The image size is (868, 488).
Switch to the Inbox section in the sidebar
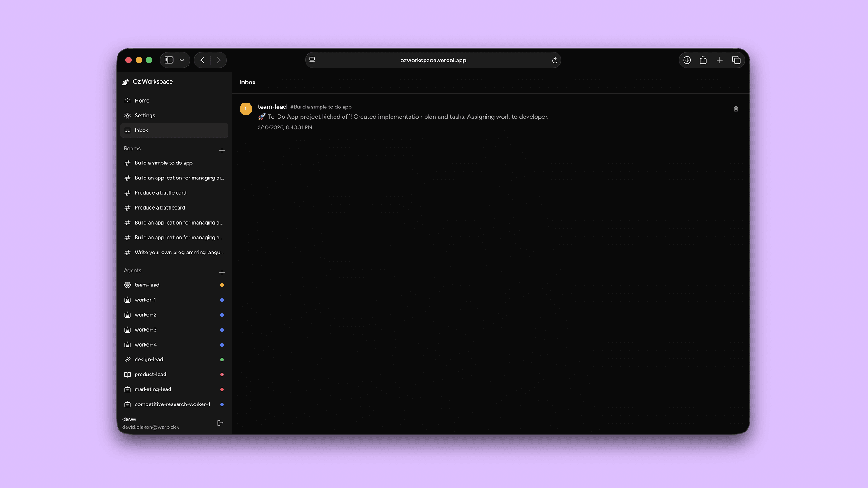point(142,131)
